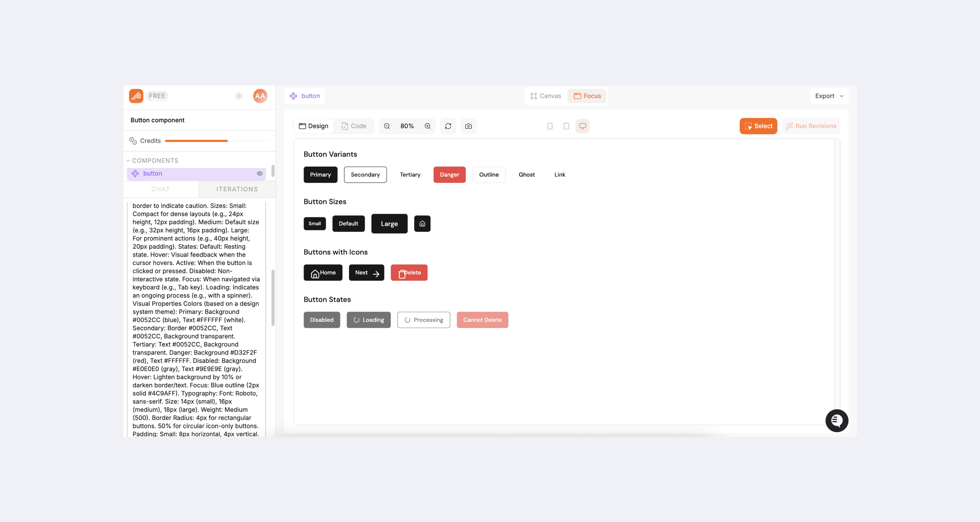Collapse the COMPONENTS section
Viewport: 980px width, 522px height.
click(x=128, y=161)
